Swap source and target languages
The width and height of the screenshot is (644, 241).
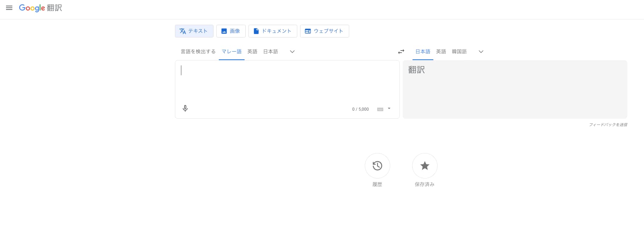[401, 52]
